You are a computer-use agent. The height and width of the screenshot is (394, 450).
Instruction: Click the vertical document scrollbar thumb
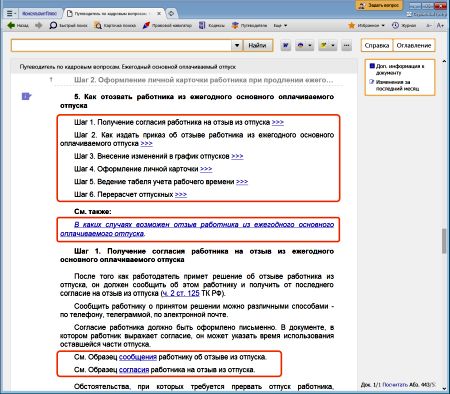pos(444,241)
